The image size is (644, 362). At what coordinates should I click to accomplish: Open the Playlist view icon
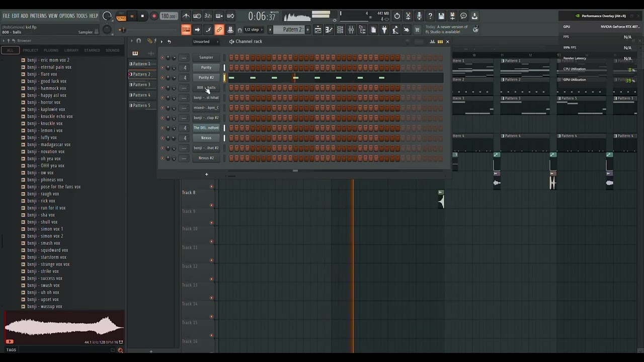(x=318, y=30)
